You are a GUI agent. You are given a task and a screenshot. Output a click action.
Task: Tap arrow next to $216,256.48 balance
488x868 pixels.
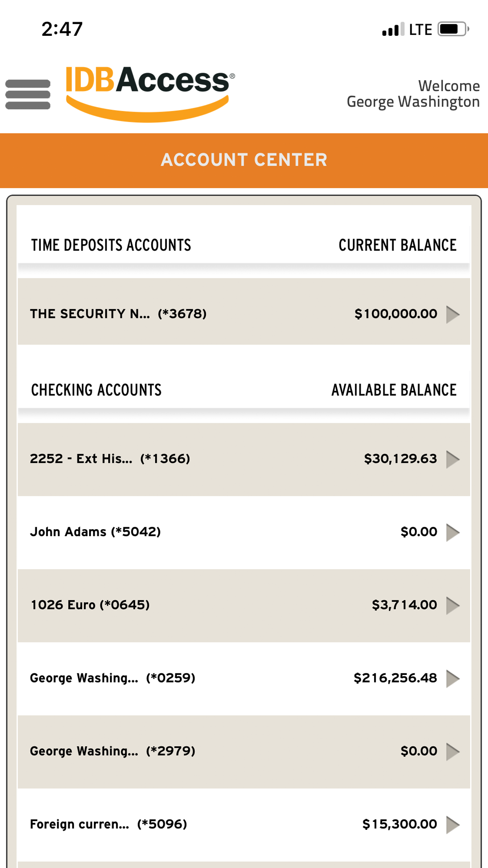pyautogui.click(x=453, y=679)
